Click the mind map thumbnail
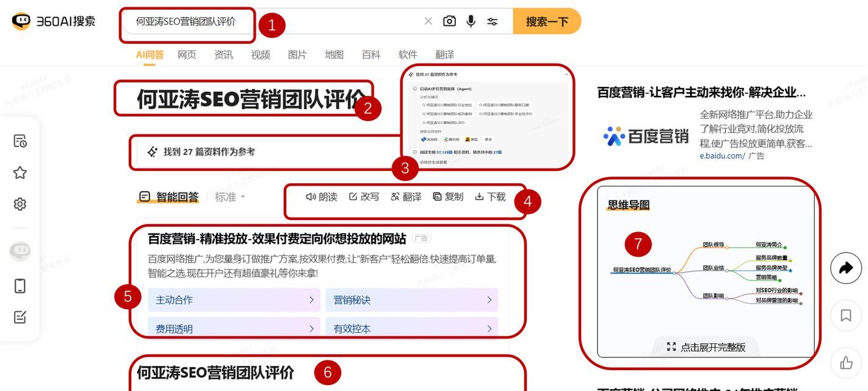This screenshot has height=391, width=868. tap(706, 272)
